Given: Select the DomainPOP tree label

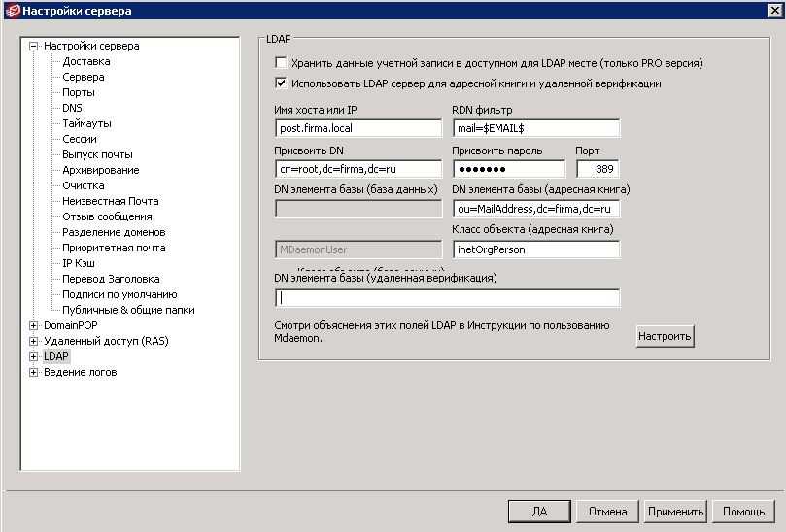Looking at the screenshot, I should point(70,325).
